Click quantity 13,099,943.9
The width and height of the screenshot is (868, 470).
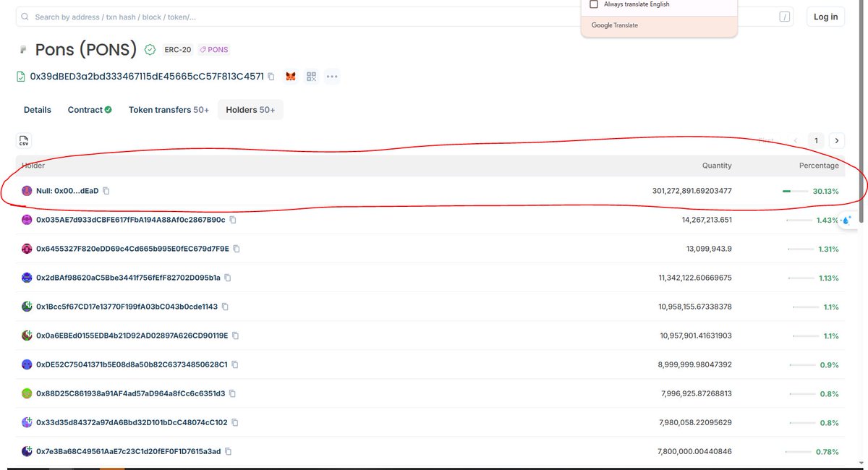[x=708, y=249]
